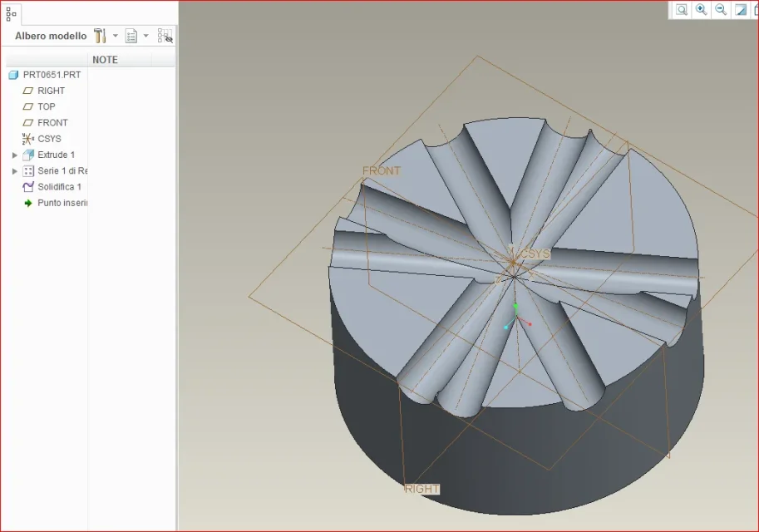This screenshot has height=532, width=759.
Task: Open dropdown arrow next to list icon
Action: (146, 36)
